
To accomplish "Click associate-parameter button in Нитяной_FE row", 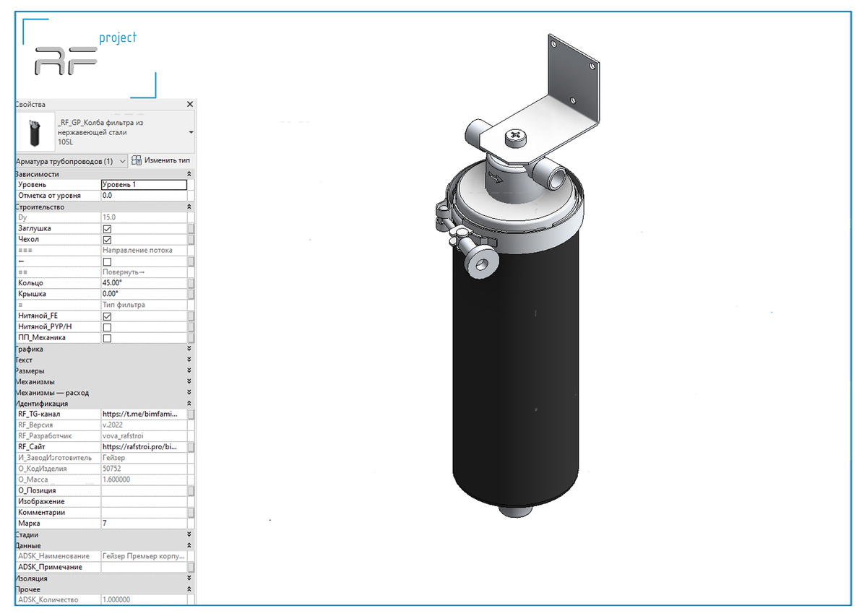I will point(191,316).
